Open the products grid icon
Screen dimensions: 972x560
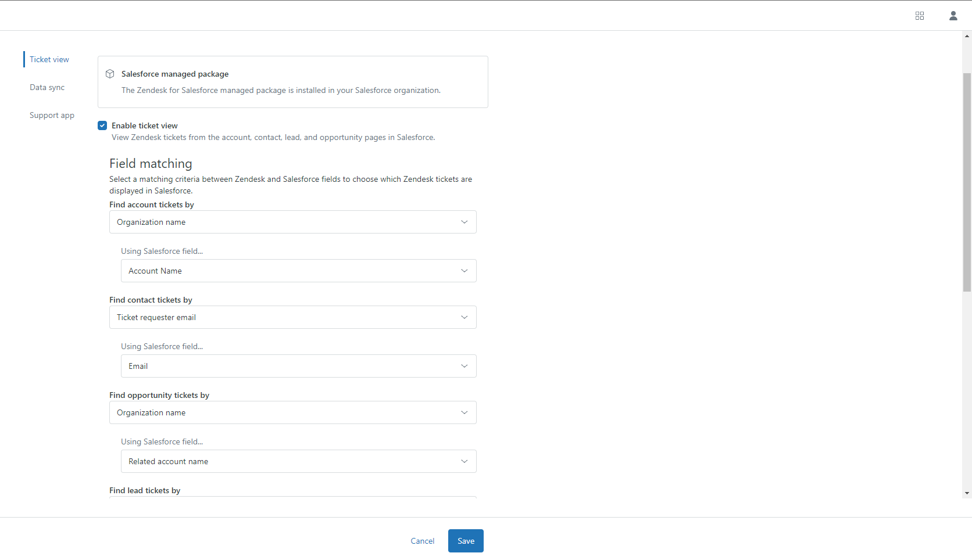tap(920, 16)
